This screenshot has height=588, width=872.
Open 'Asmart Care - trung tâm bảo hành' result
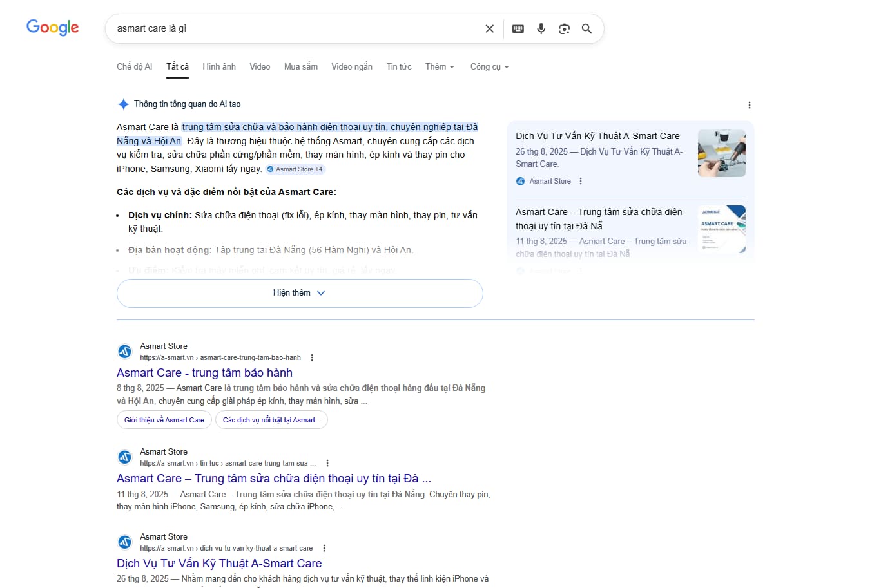pos(204,373)
